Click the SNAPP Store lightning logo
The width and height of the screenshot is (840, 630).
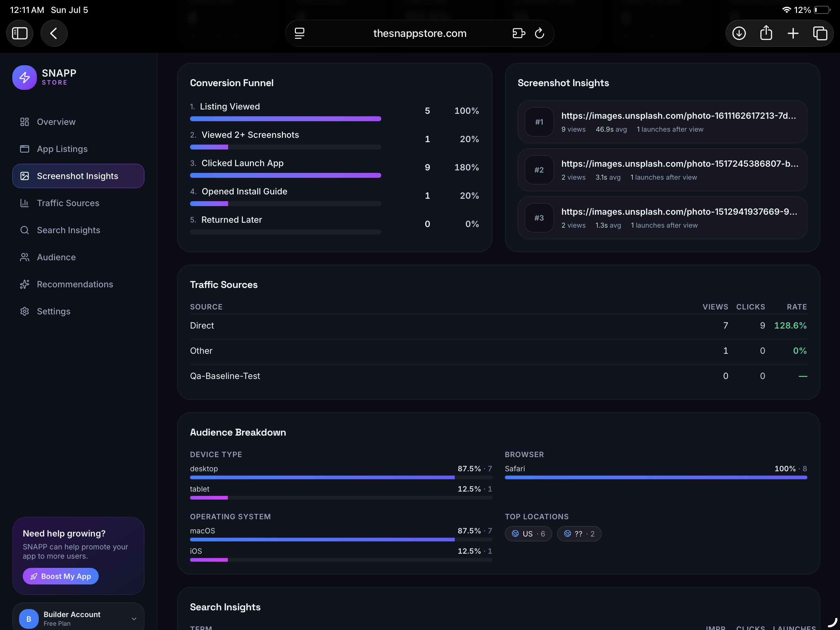tap(25, 78)
